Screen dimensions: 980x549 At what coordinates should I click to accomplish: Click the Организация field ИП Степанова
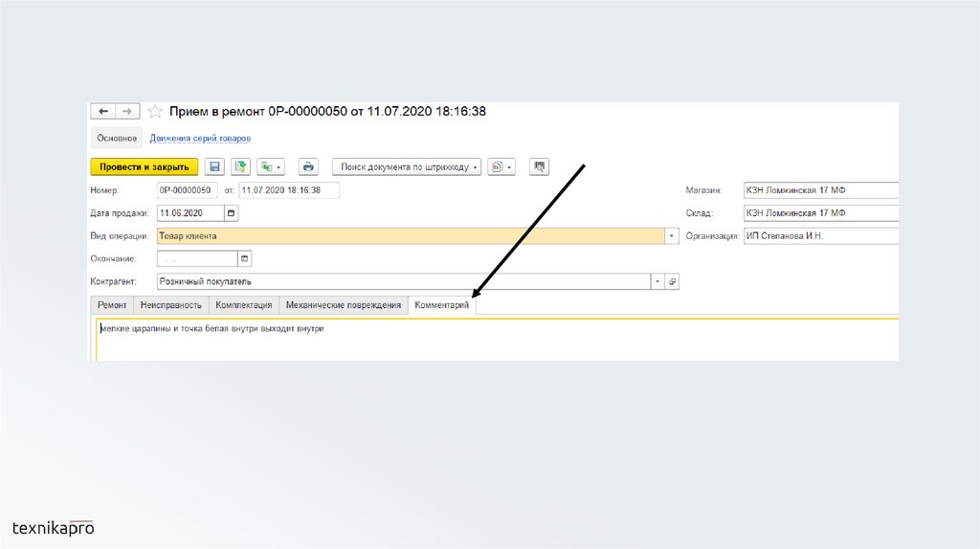[x=820, y=236]
